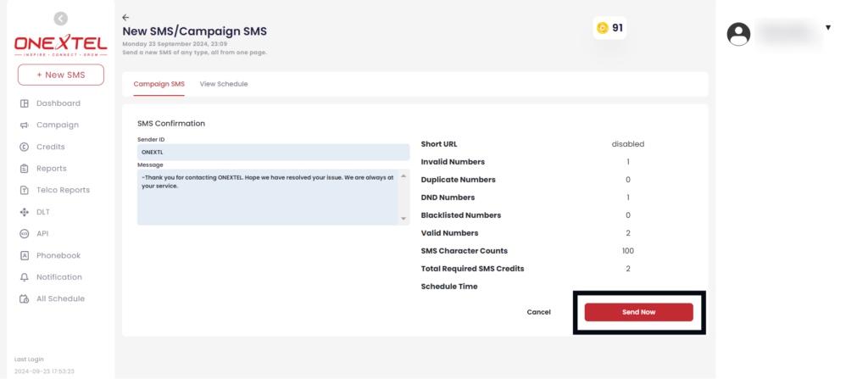Click the Schedule Time label

(449, 287)
